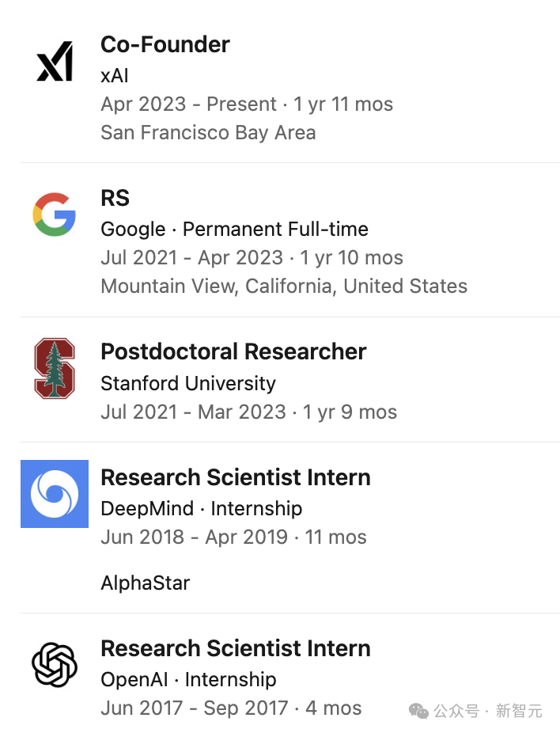The height and width of the screenshot is (733, 560).
Task: Click the Stanford University company name
Action: pyautogui.click(x=188, y=383)
